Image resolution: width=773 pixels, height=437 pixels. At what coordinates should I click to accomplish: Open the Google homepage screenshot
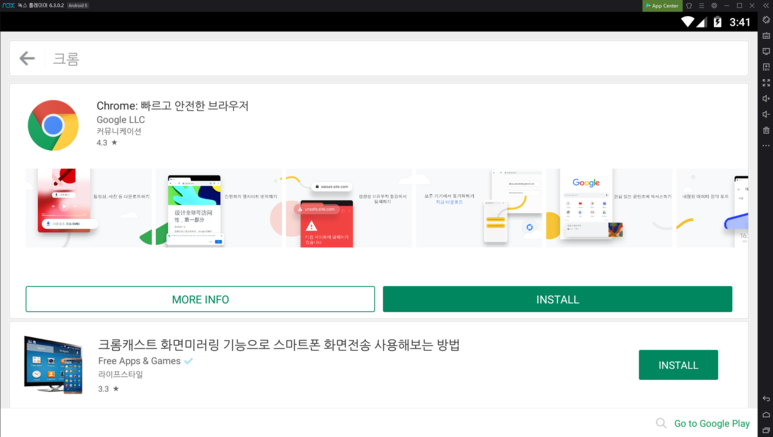pyautogui.click(x=609, y=208)
